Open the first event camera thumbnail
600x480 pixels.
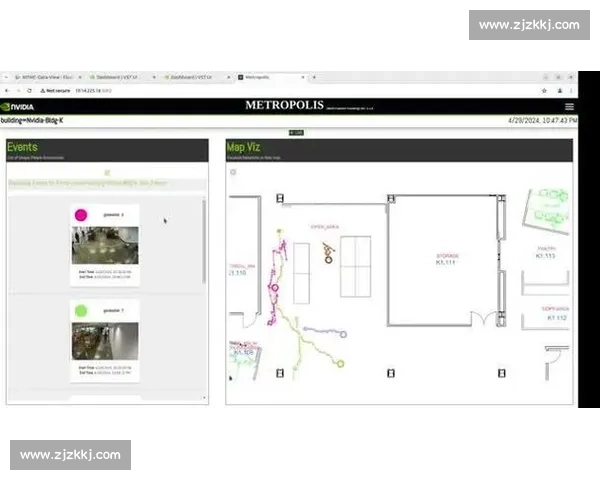point(105,245)
